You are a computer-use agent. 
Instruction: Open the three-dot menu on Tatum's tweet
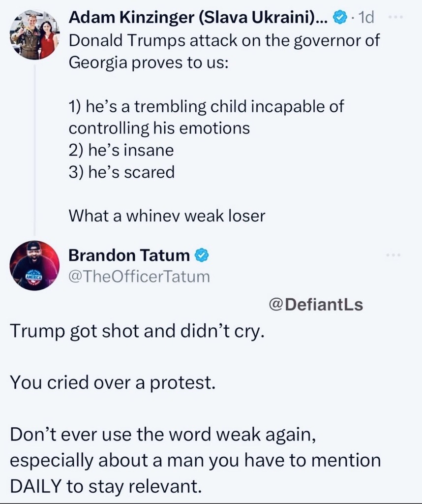click(394, 255)
